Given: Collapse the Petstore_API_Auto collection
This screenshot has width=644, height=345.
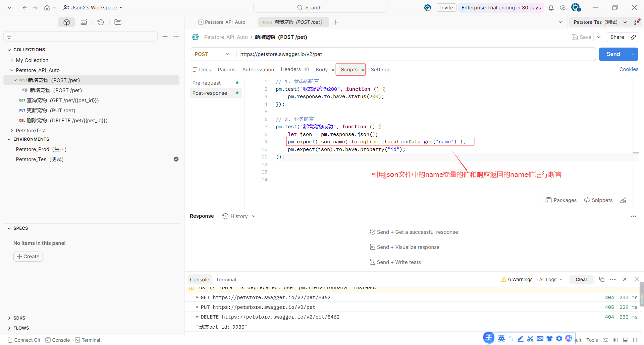Looking at the screenshot, I should [x=12, y=70].
